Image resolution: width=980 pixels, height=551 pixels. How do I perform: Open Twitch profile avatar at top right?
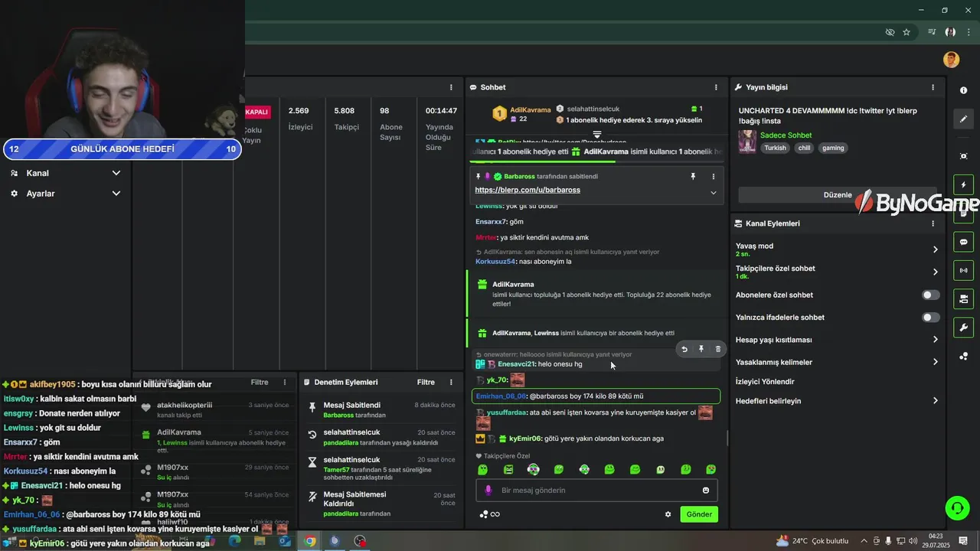click(x=951, y=60)
